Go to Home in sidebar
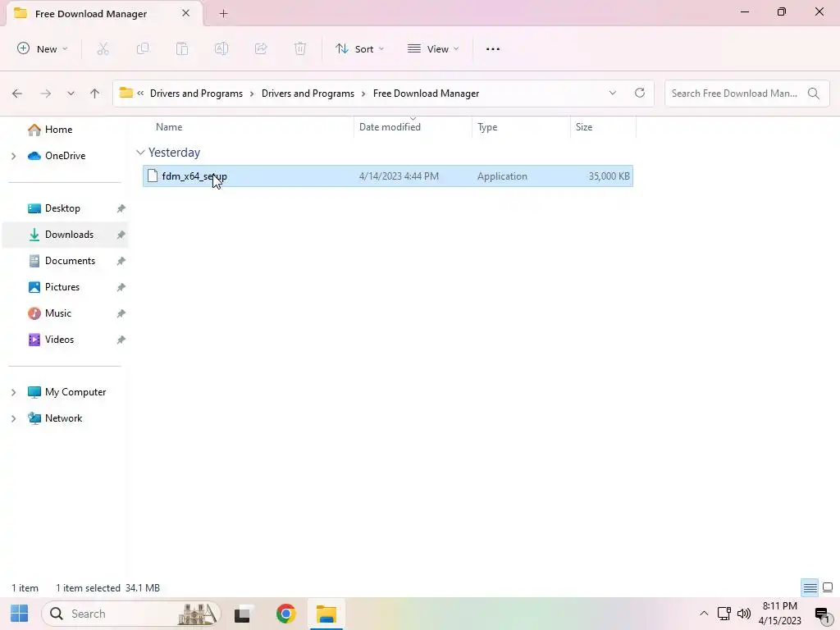This screenshot has width=840, height=630. click(58, 129)
